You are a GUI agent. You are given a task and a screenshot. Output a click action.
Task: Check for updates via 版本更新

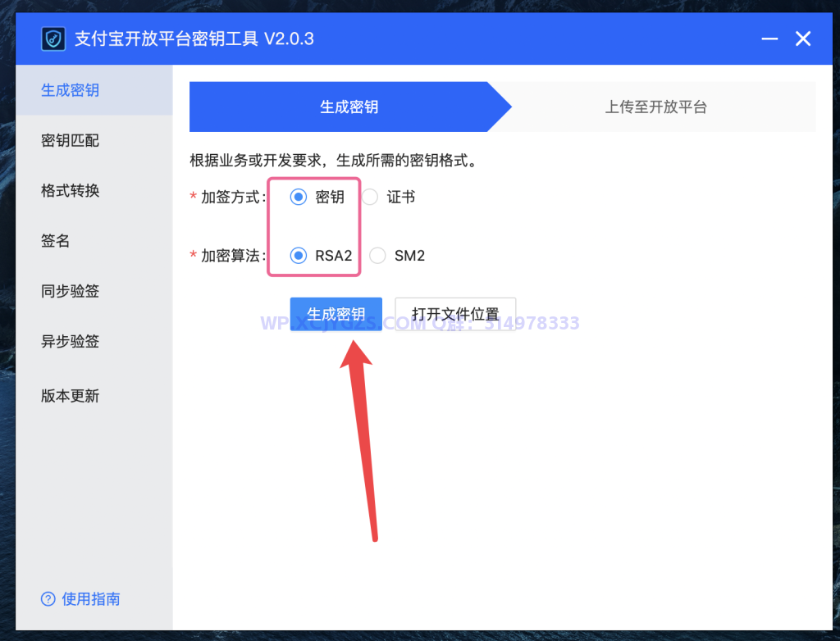coord(70,396)
